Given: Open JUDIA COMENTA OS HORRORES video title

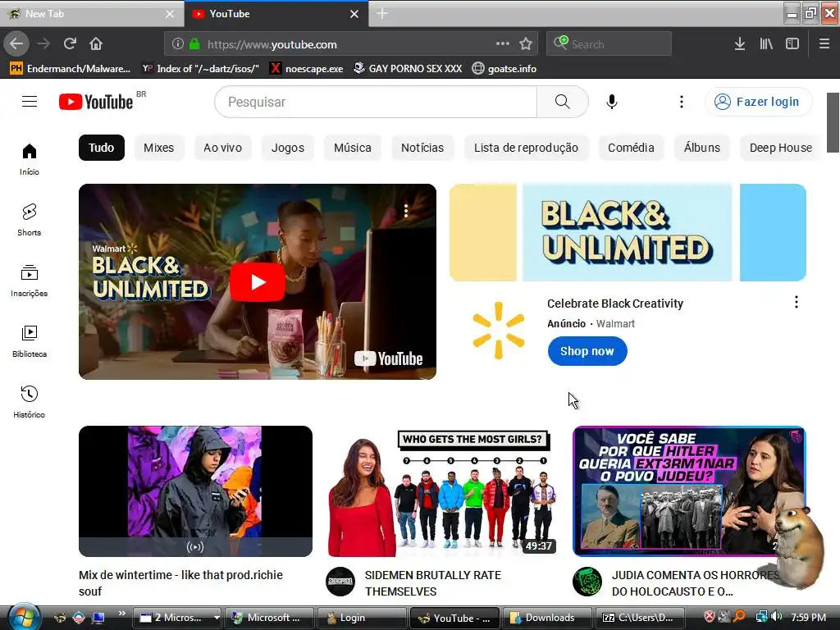Looking at the screenshot, I should pos(696,583).
